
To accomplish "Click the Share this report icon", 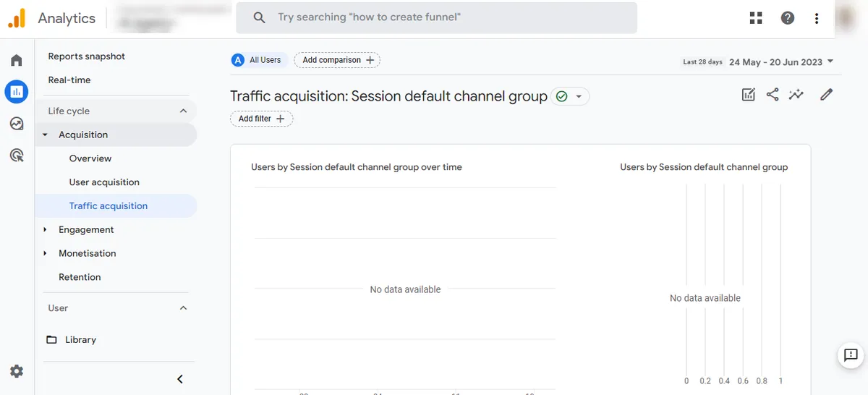I will 773,95.
